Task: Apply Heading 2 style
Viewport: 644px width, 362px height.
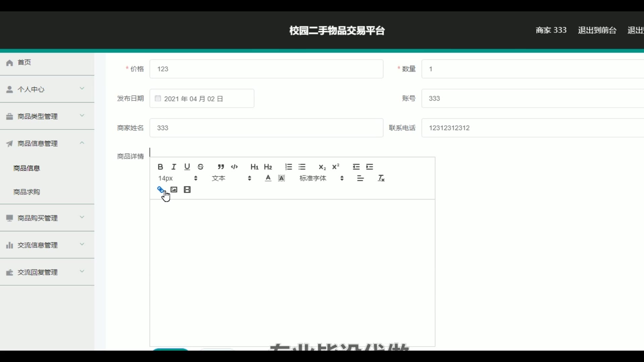Action: click(x=268, y=167)
